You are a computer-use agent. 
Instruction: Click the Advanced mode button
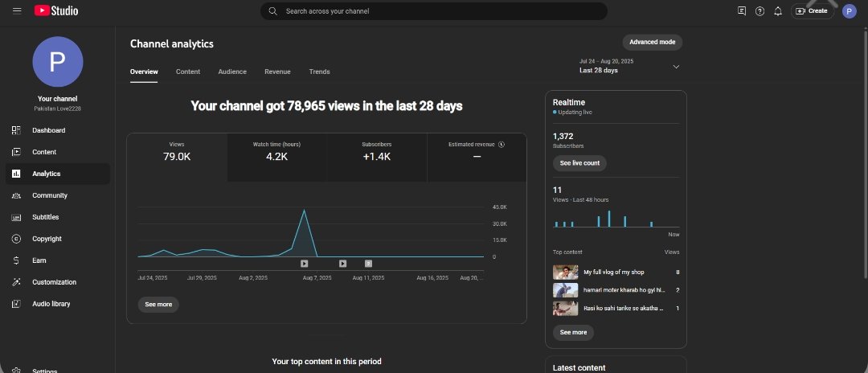pos(652,42)
